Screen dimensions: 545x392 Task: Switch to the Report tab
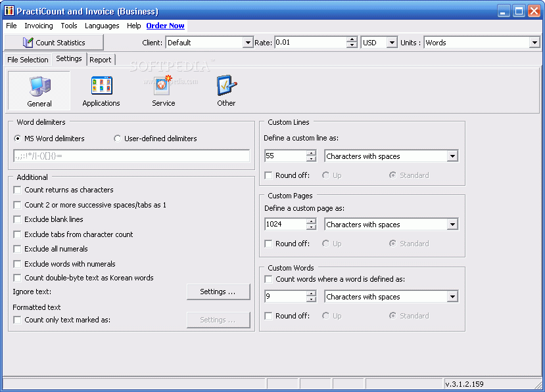101,60
